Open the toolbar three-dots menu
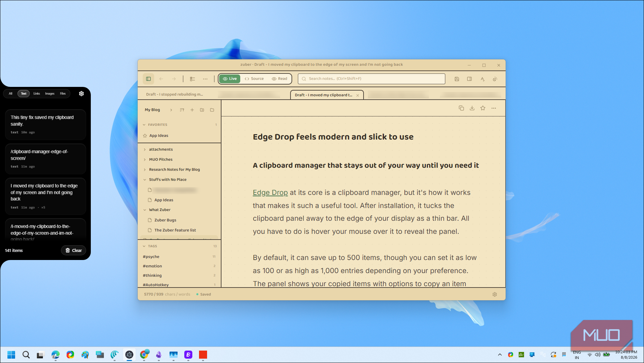The height and width of the screenshot is (363, 644). 205,79
